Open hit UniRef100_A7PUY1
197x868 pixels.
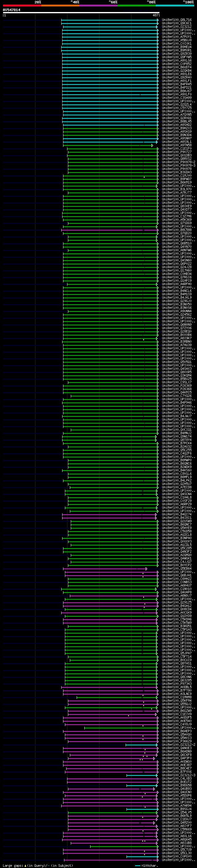(176, 37)
